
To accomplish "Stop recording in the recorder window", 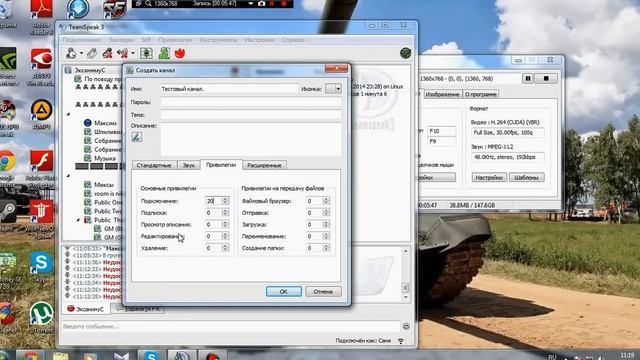I will (546, 78).
